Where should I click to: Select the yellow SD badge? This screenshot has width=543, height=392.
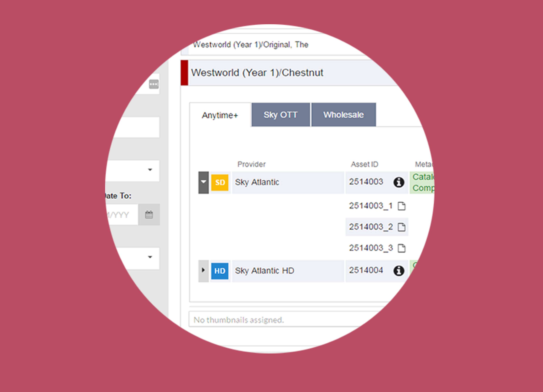coord(220,182)
